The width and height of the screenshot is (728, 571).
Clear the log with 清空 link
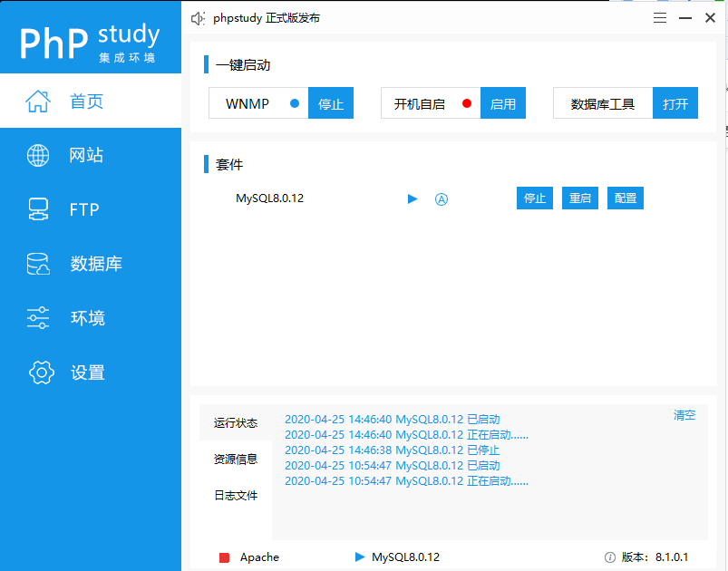pos(684,415)
